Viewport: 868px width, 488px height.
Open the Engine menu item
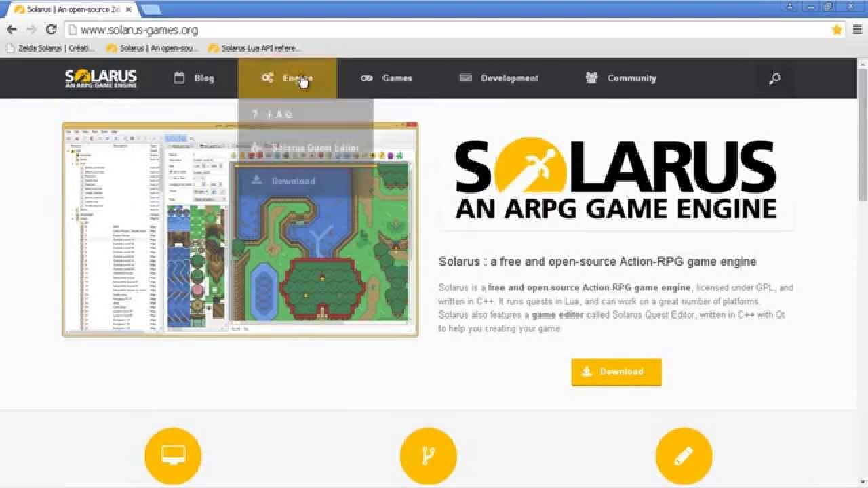[x=288, y=79]
